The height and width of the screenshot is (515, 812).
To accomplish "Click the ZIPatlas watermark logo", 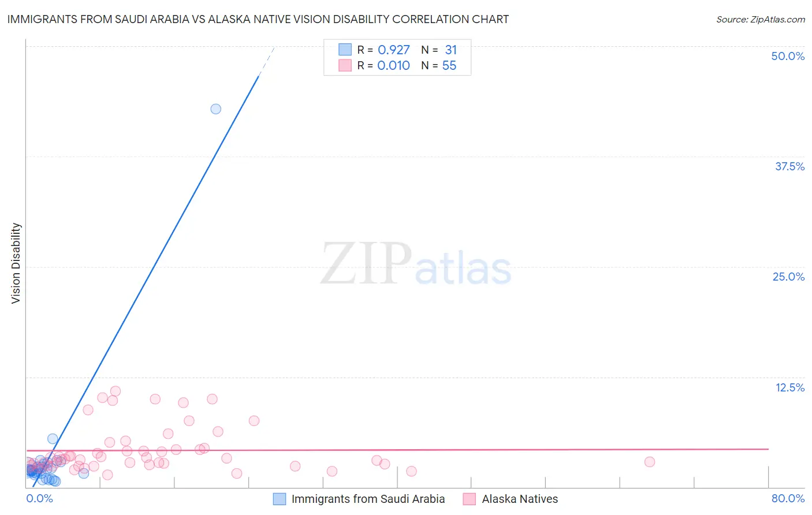I will (x=416, y=264).
